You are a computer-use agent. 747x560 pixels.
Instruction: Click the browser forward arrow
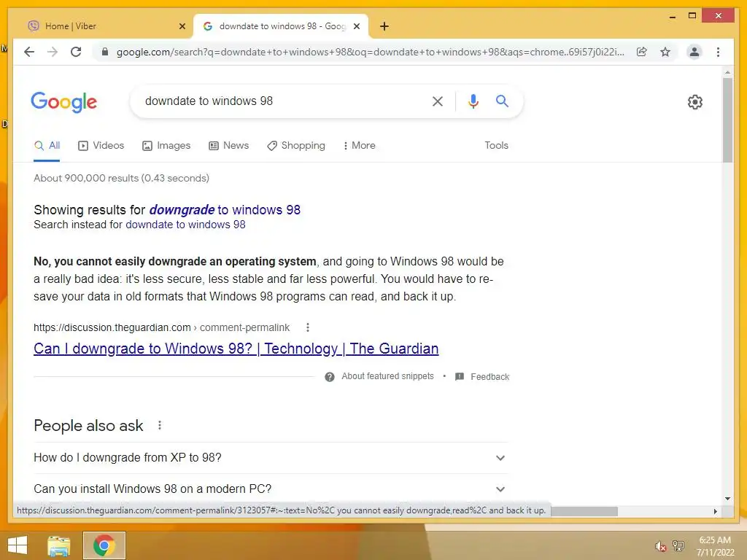click(x=53, y=52)
